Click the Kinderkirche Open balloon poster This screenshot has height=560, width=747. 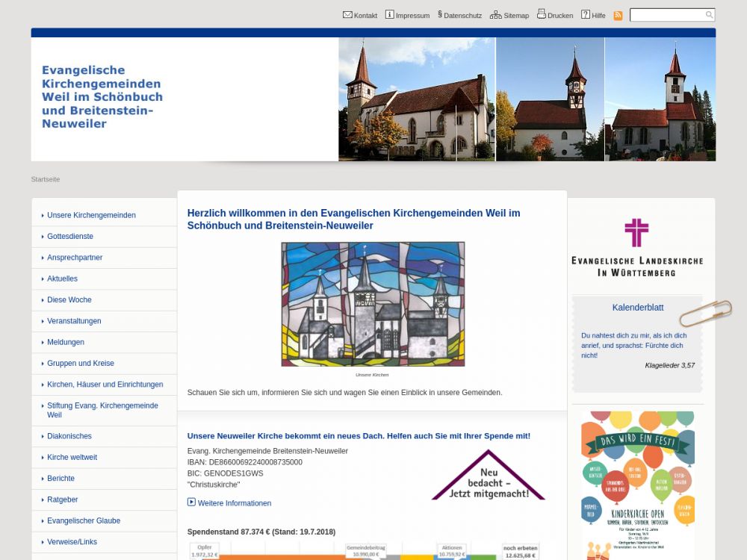click(638, 484)
